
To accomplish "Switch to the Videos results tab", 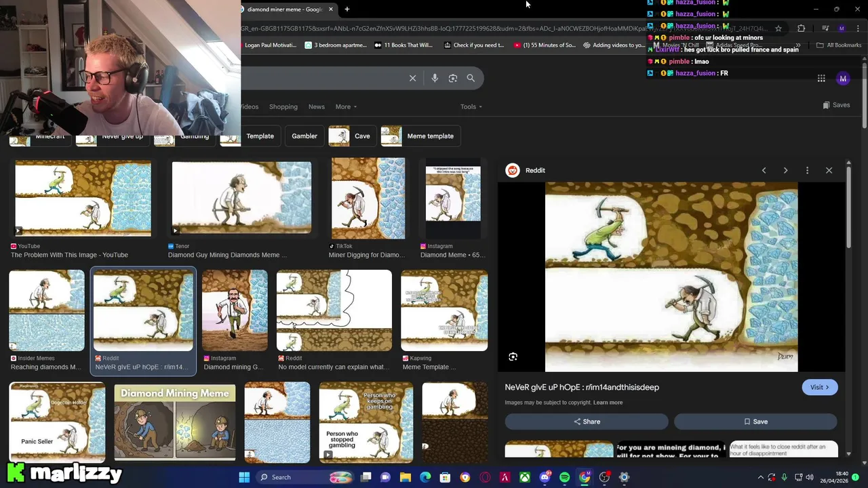I will 250,106.
